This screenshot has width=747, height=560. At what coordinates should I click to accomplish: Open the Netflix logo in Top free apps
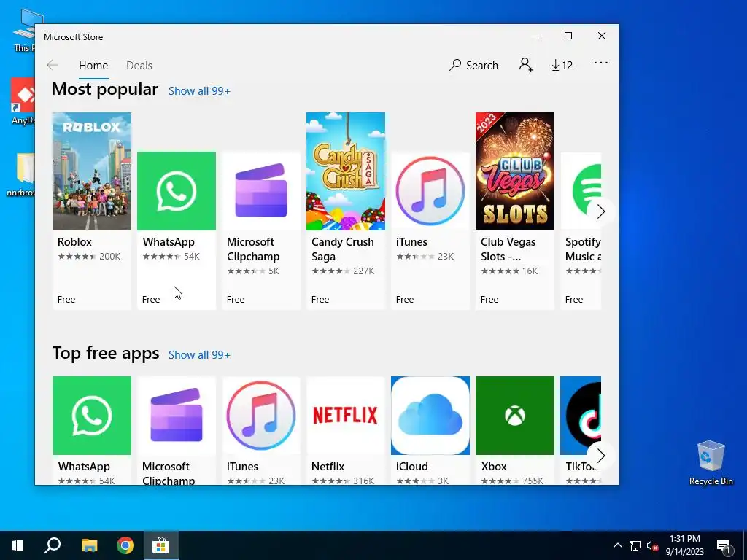point(345,416)
